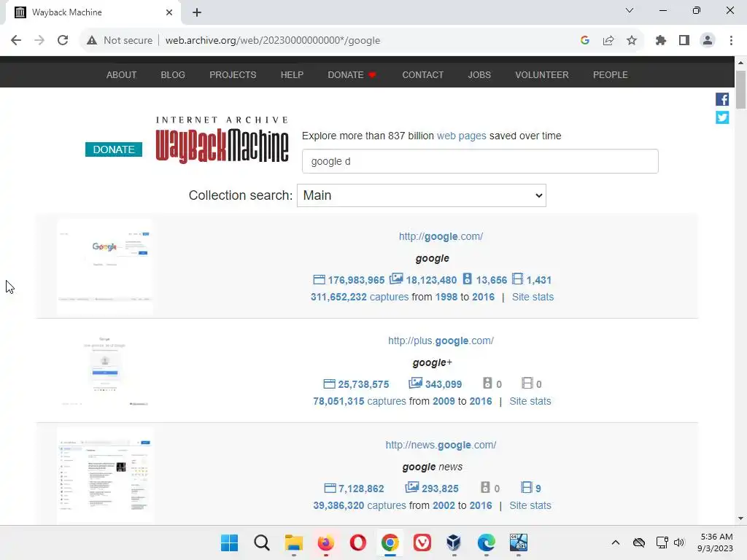Close the Wayback Machine tab
The image size is (747, 560).
click(169, 12)
